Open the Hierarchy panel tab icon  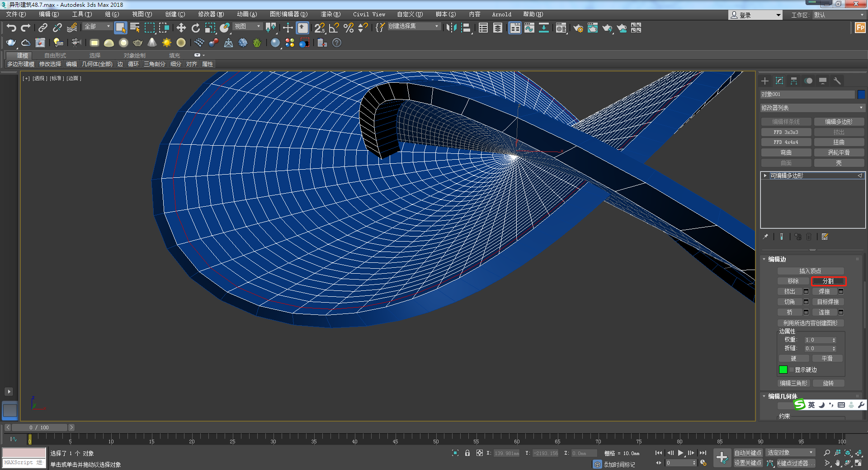coord(794,81)
